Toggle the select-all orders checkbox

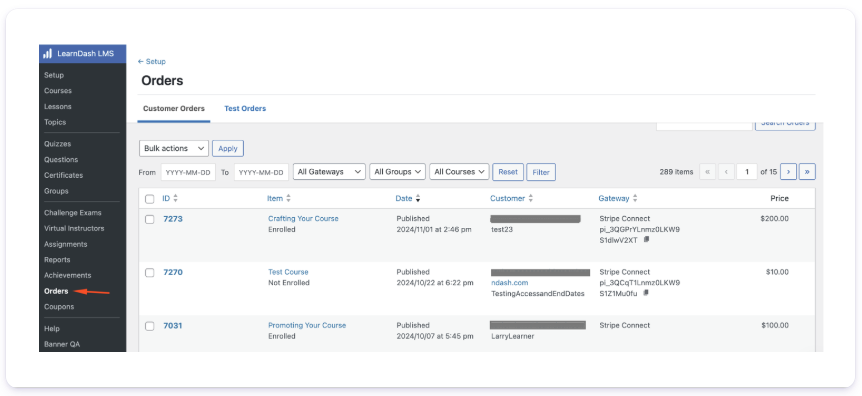pyautogui.click(x=150, y=199)
